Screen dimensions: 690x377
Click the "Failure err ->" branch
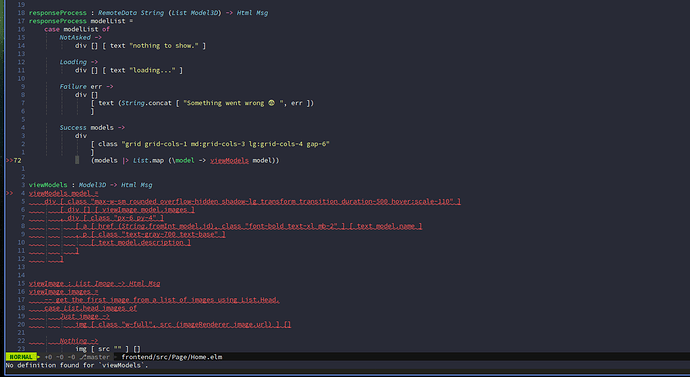[x=86, y=87]
